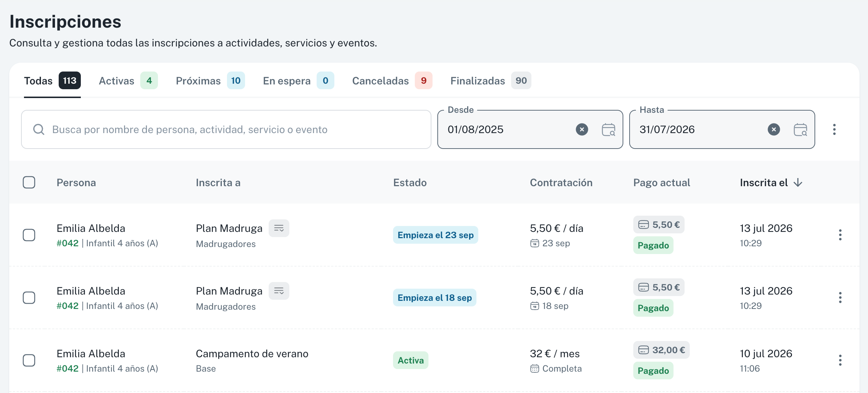The width and height of the screenshot is (868, 393).
Task: Switch to the Activas tab
Action: coord(128,81)
